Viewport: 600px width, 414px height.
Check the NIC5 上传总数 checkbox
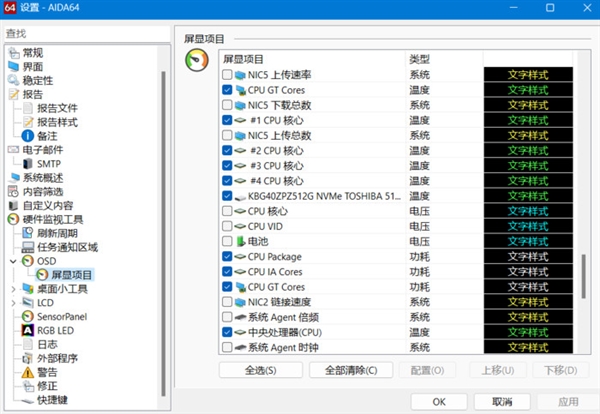[227, 135]
